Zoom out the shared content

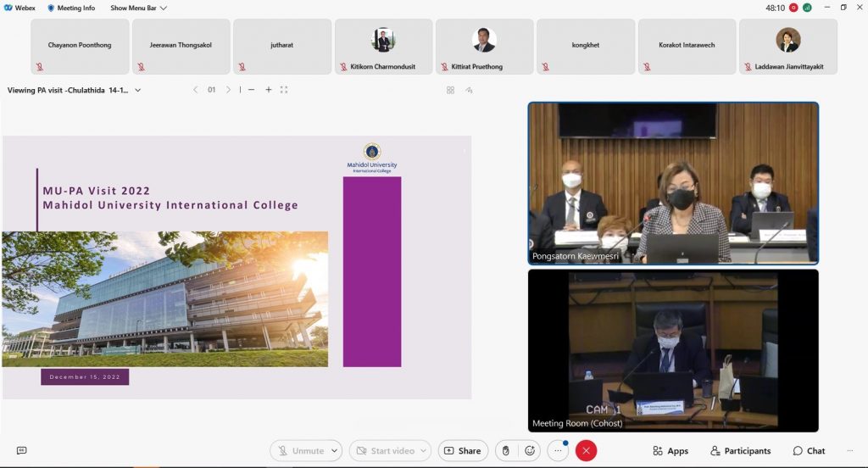tap(251, 90)
